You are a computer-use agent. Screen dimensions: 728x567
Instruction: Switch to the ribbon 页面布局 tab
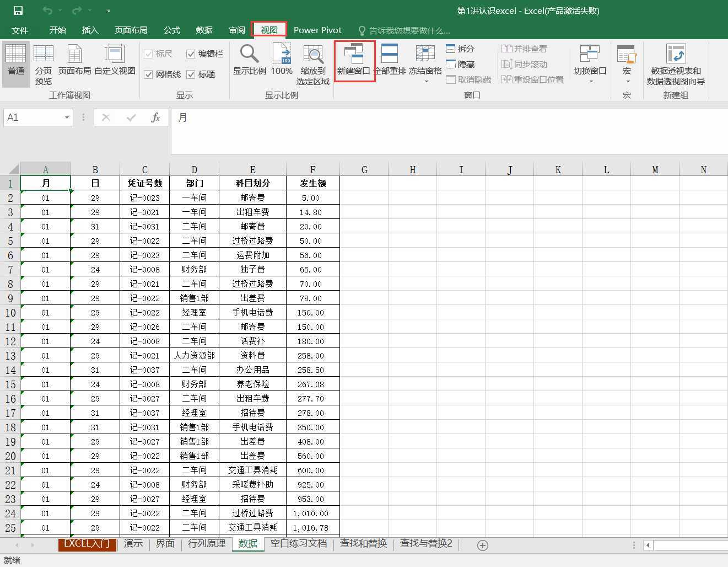[131, 30]
